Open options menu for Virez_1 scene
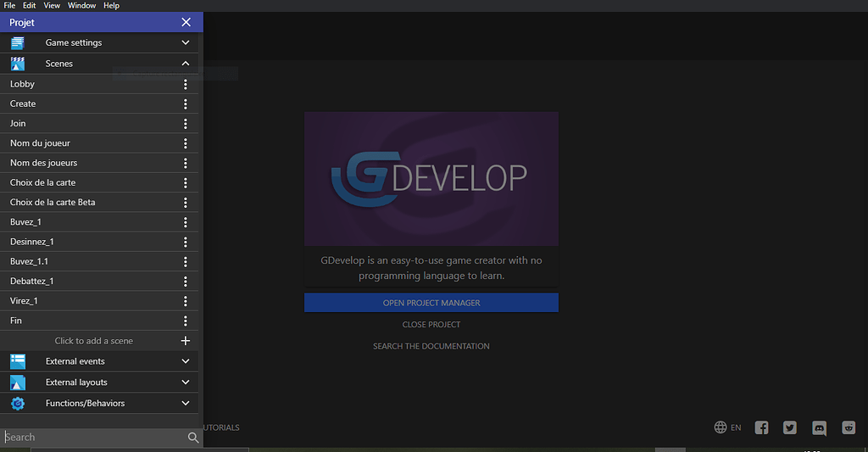 pyautogui.click(x=186, y=301)
